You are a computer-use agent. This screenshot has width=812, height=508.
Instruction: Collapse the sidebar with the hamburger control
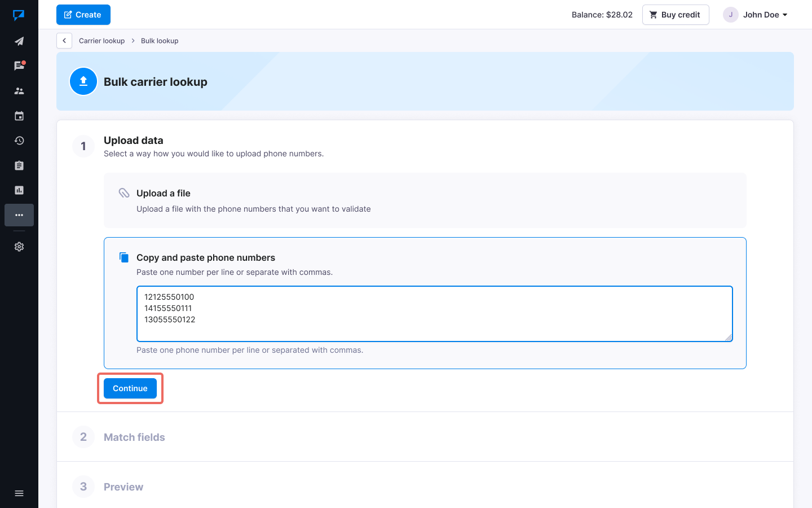tap(19, 493)
